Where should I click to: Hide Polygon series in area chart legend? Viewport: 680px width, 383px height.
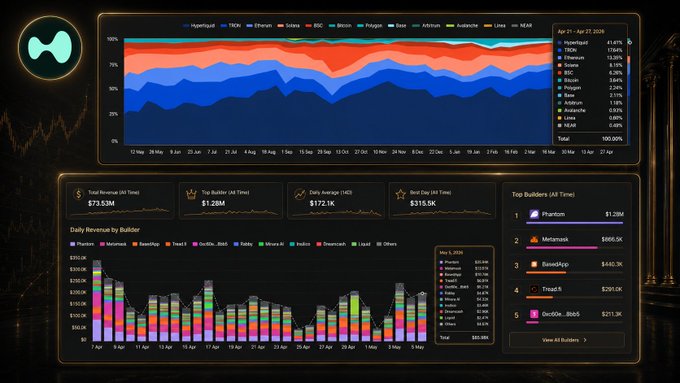tap(370, 26)
